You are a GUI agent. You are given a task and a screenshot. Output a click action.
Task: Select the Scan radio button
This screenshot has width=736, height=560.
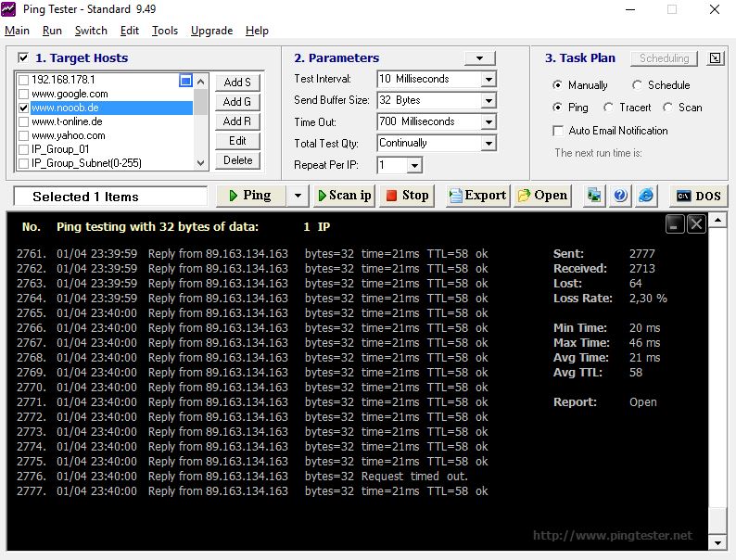667,107
